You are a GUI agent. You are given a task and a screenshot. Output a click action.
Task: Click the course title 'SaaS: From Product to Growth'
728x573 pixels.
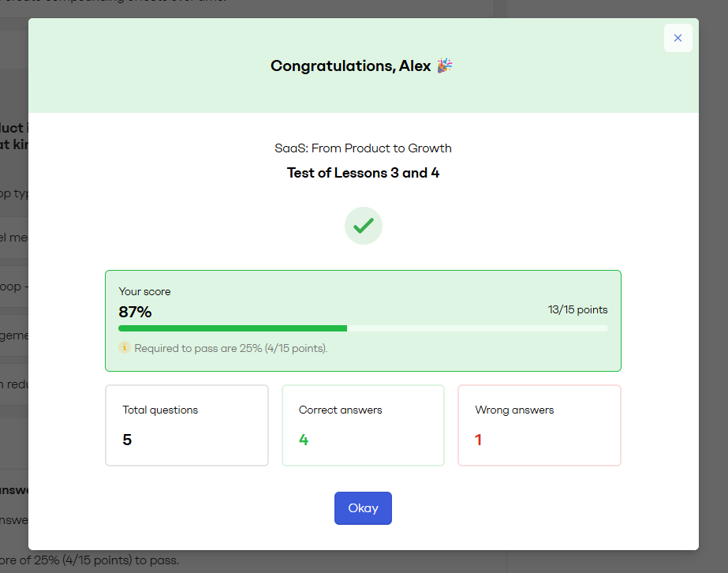(363, 148)
